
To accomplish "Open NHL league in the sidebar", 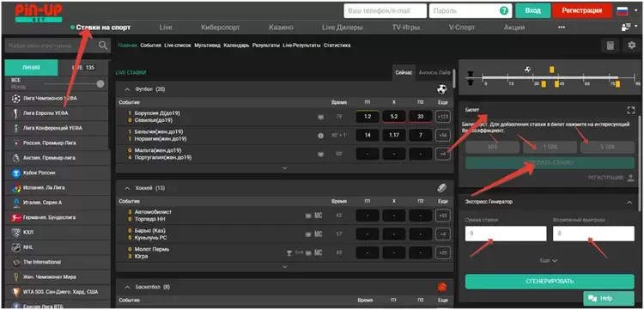I will [58, 247].
